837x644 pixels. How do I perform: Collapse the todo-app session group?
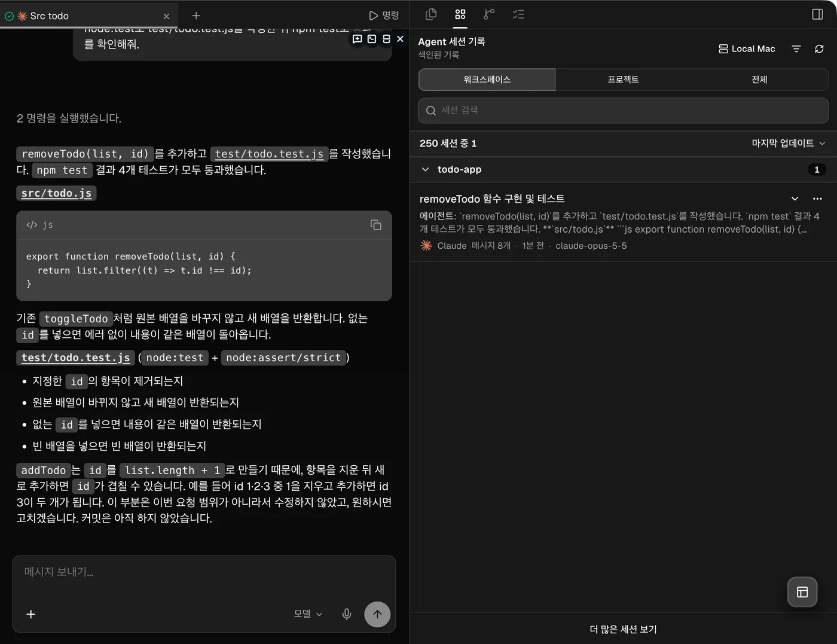click(x=425, y=169)
